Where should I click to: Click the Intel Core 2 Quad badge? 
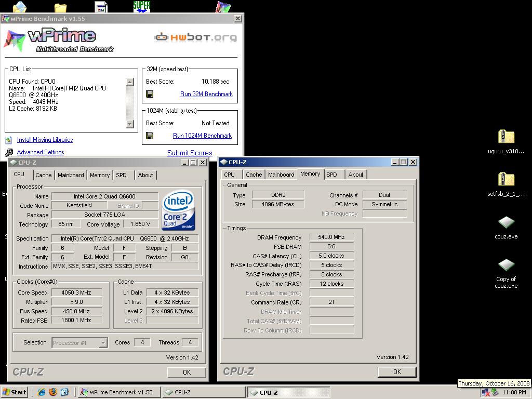coord(179,210)
